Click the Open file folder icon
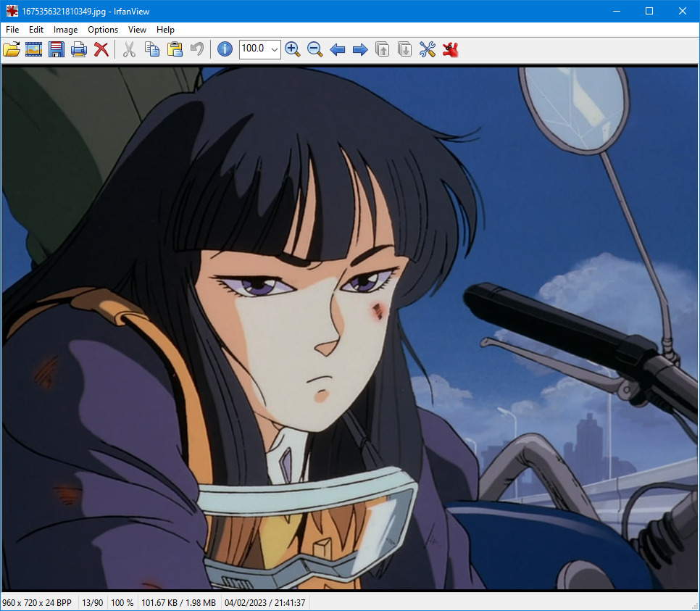 click(x=12, y=49)
